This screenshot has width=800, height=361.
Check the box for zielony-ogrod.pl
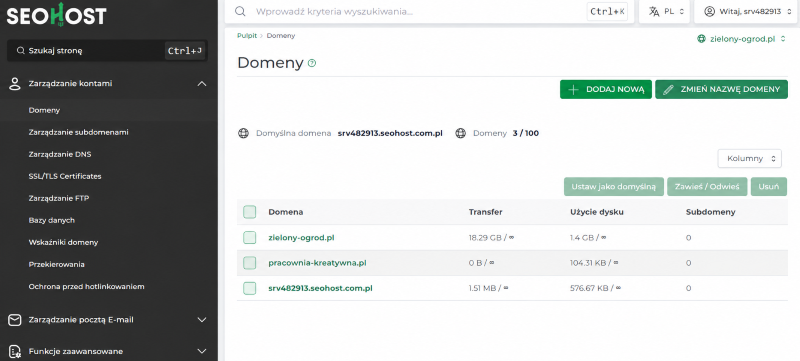[x=249, y=238]
